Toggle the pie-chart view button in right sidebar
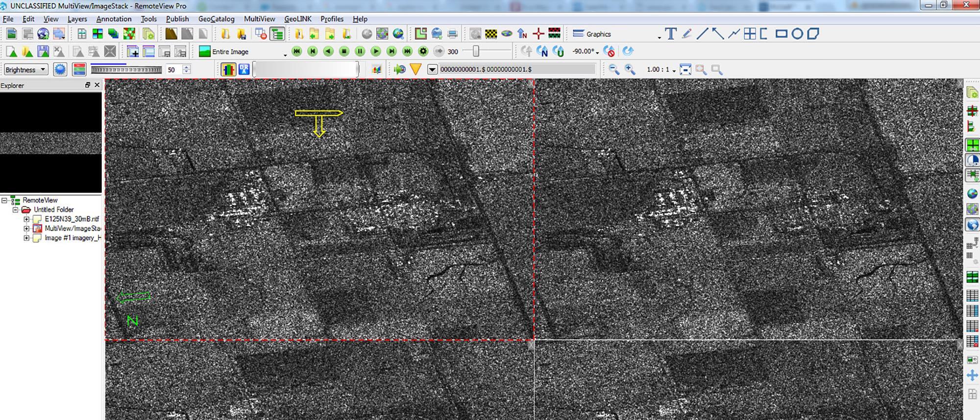 tap(972, 160)
